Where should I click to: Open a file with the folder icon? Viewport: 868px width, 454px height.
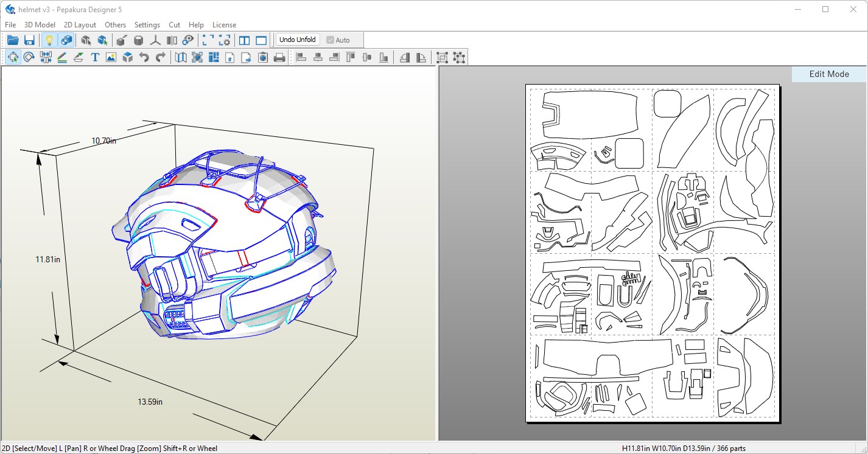click(13, 40)
